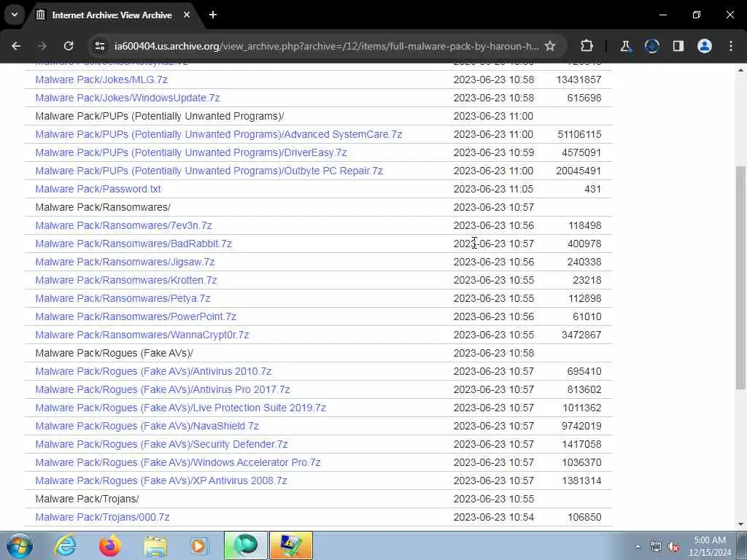Image resolution: width=747 pixels, height=560 pixels.
Task: Open the Petya.7z link
Action: point(123,298)
